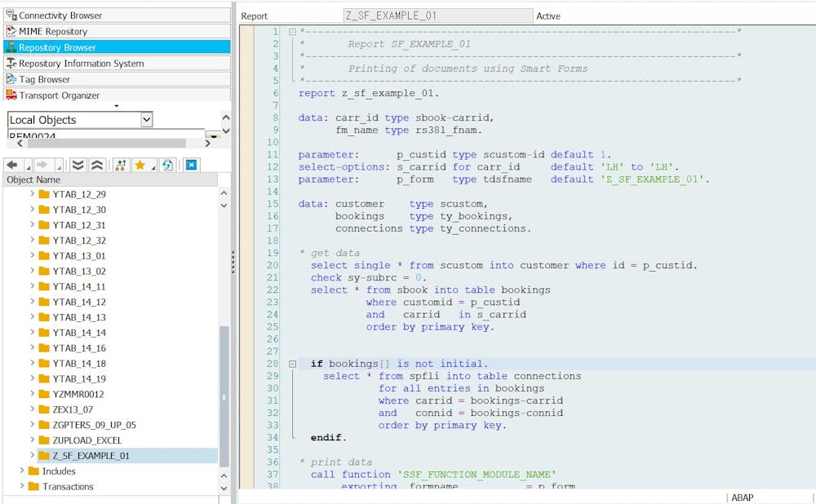Open the Tag Browser

click(x=44, y=80)
